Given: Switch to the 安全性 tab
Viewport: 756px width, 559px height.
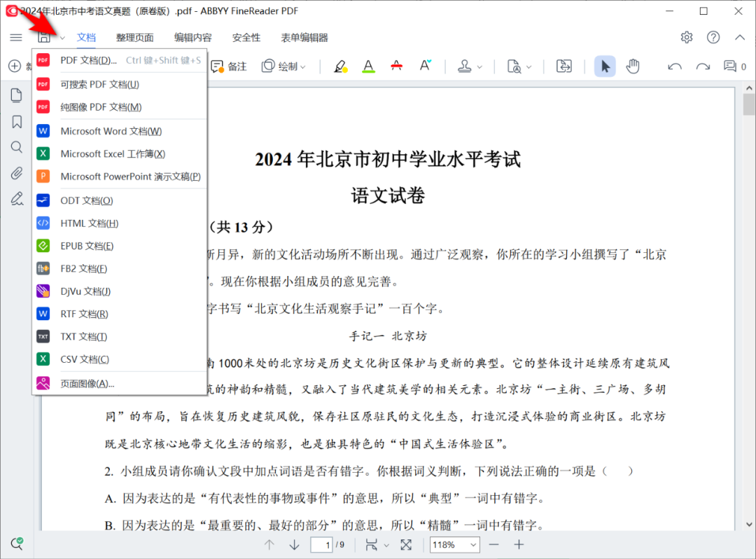Looking at the screenshot, I should pyautogui.click(x=246, y=38).
